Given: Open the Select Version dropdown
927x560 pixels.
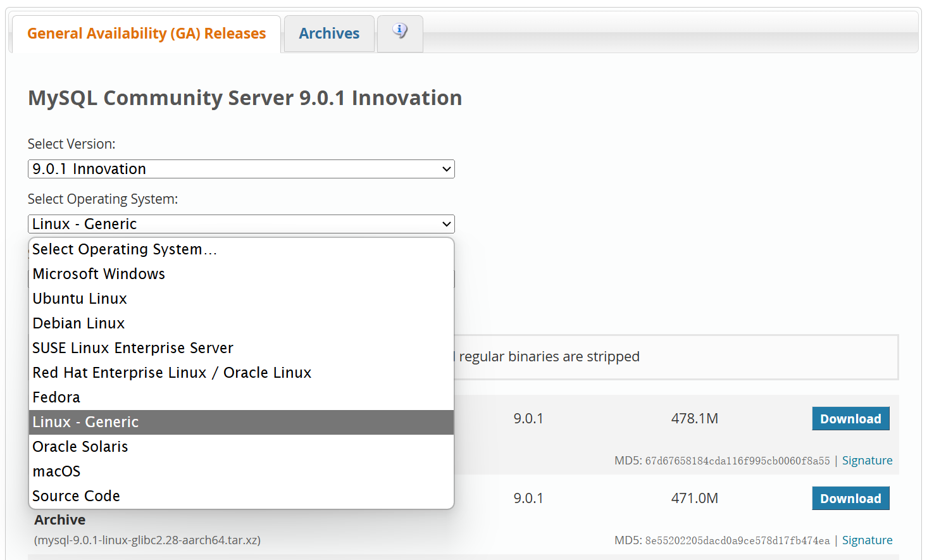Looking at the screenshot, I should [241, 169].
